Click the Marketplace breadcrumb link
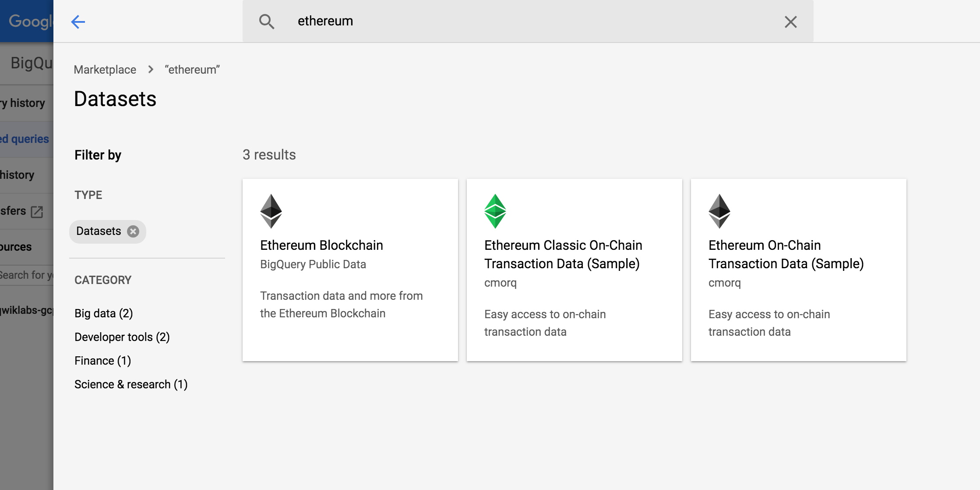This screenshot has height=490, width=980. 105,70
